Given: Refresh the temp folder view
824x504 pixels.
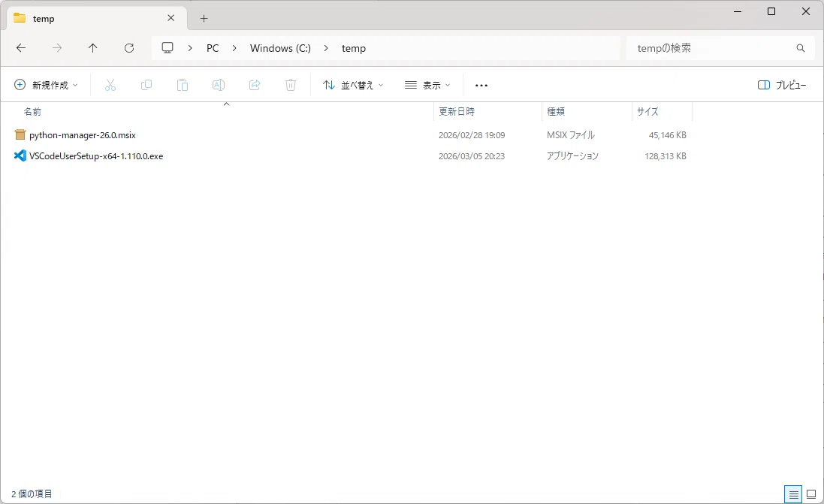Looking at the screenshot, I should (x=128, y=48).
